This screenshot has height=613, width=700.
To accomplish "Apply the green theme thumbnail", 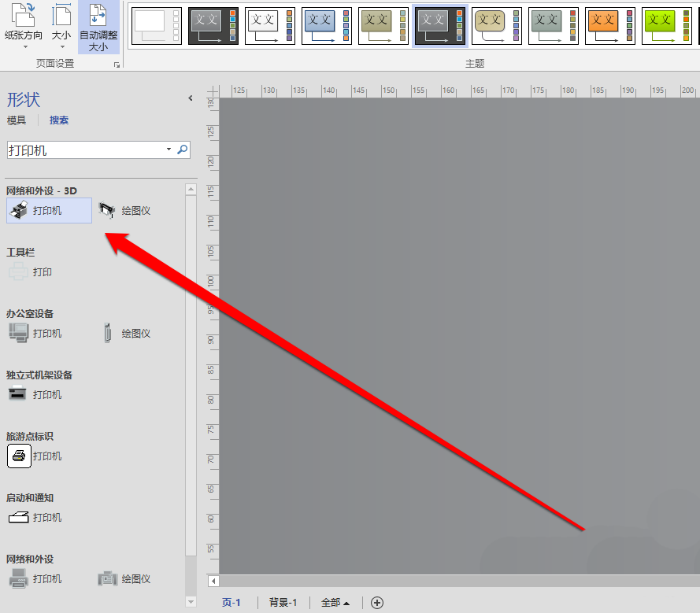I will point(666,26).
